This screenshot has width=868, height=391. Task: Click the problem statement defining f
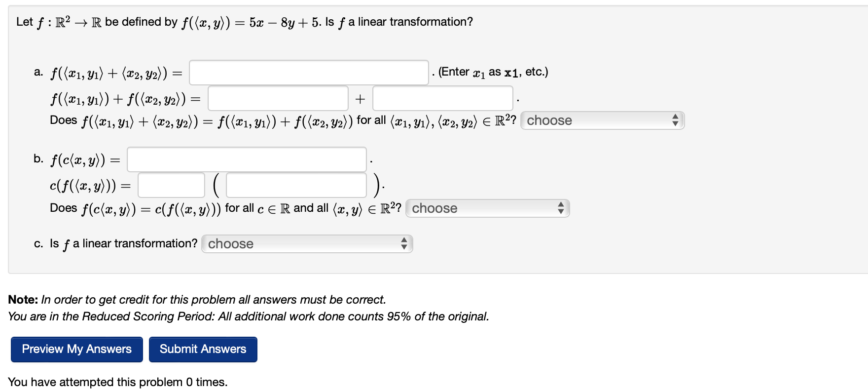[244, 21]
